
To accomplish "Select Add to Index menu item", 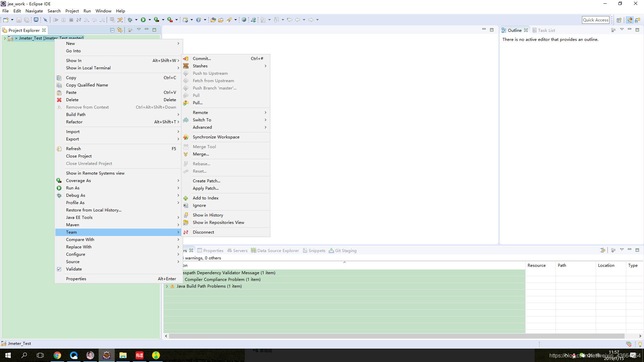I will pyautogui.click(x=226, y=198).
